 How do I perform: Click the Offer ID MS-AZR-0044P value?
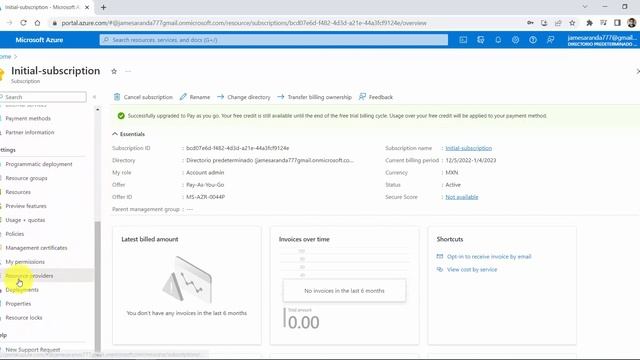click(x=205, y=197)
